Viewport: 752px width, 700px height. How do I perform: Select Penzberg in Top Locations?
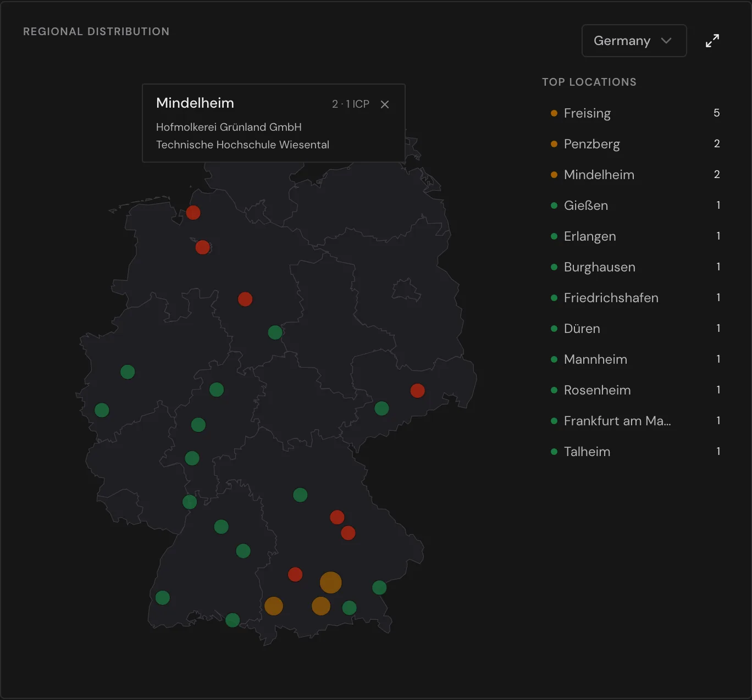pos(635,144)
